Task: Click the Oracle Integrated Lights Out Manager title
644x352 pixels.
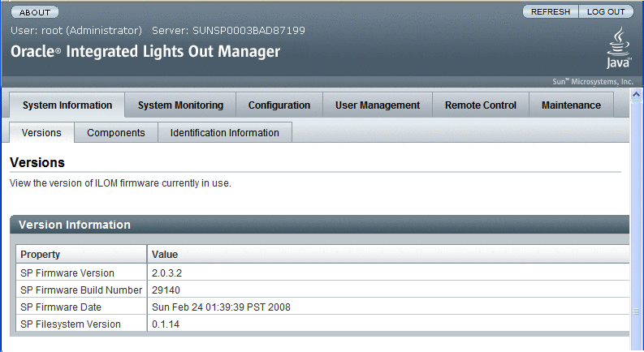Action: 145,51
